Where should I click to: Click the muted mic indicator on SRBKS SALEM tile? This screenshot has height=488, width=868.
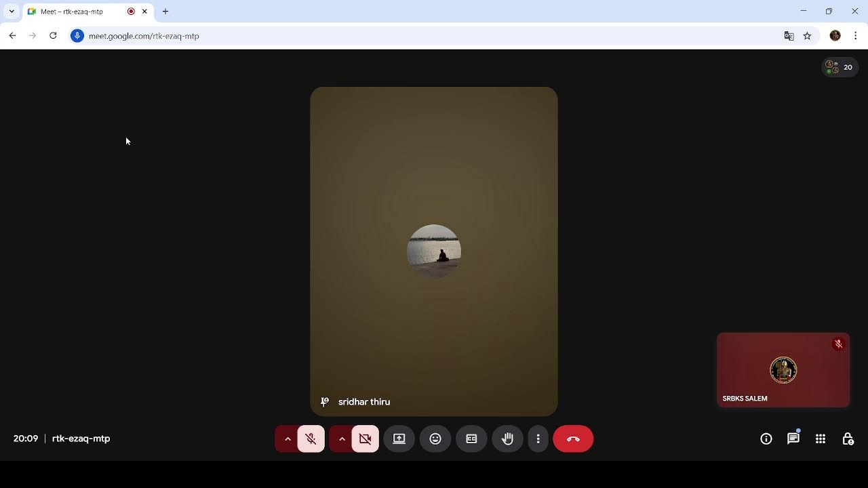[x=839, y=344]
